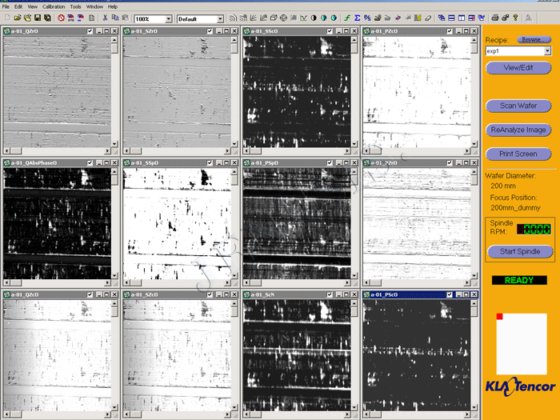Open the Tools menu
560x420 pixels.
(x=75, y=6)
